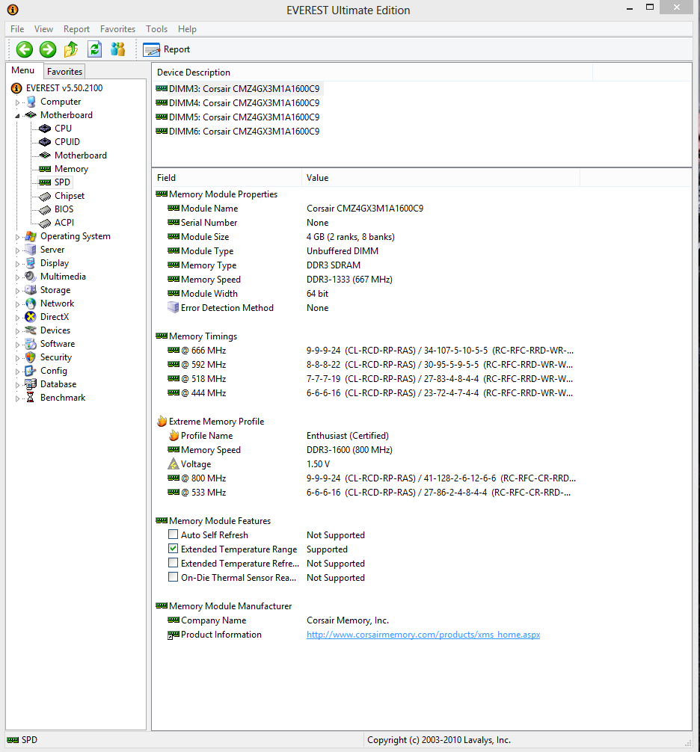Collapse the Motherboard tree node

point(17,116)
